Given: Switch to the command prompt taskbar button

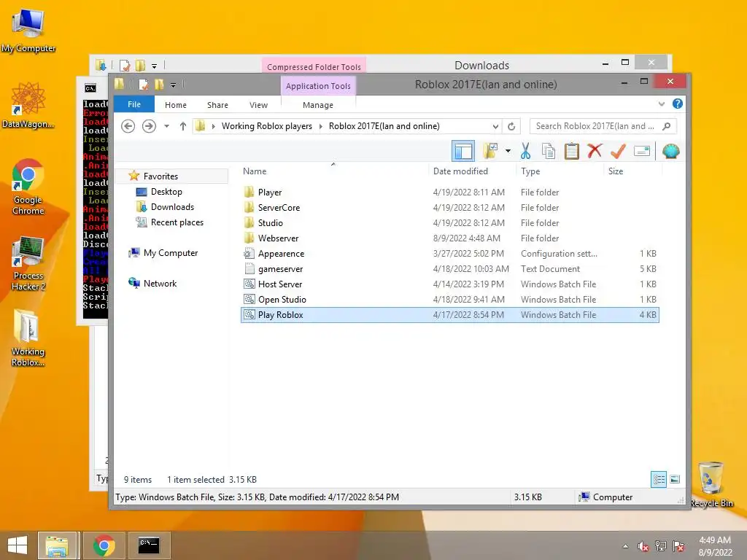Looking at the screenshot, I should pyautogui.click(x=149, y=545).
